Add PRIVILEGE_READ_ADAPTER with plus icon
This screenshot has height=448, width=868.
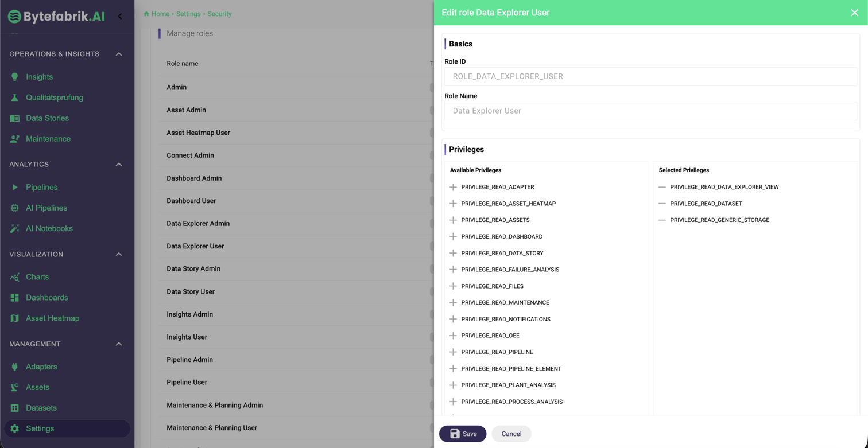pyautogui.click(x=453, y=187)
